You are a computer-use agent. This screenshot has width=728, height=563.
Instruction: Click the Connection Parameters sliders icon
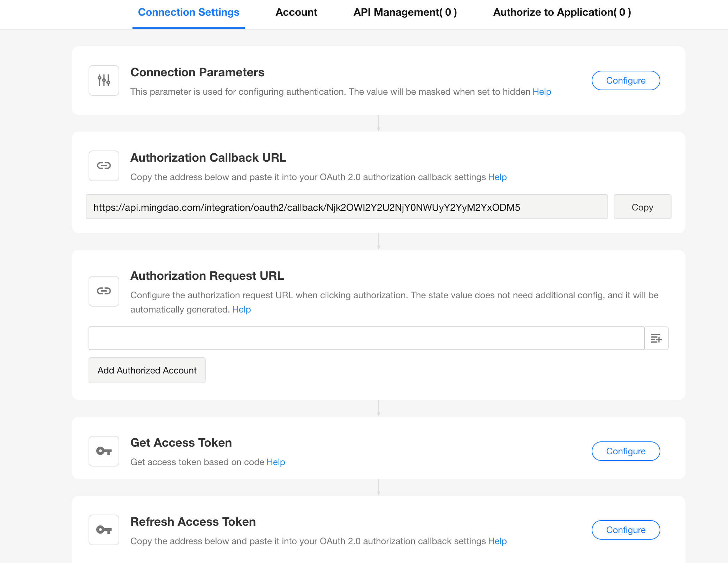(104, 80)
